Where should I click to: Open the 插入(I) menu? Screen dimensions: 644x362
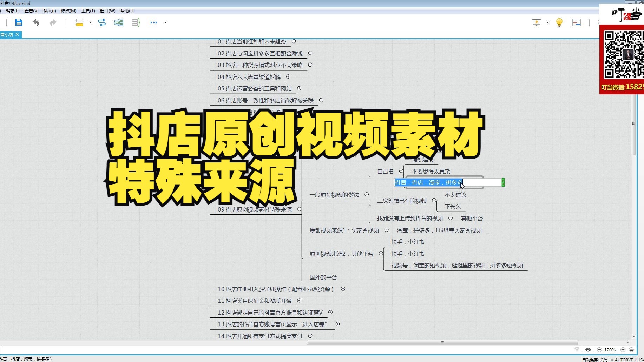tap(50, 11)
